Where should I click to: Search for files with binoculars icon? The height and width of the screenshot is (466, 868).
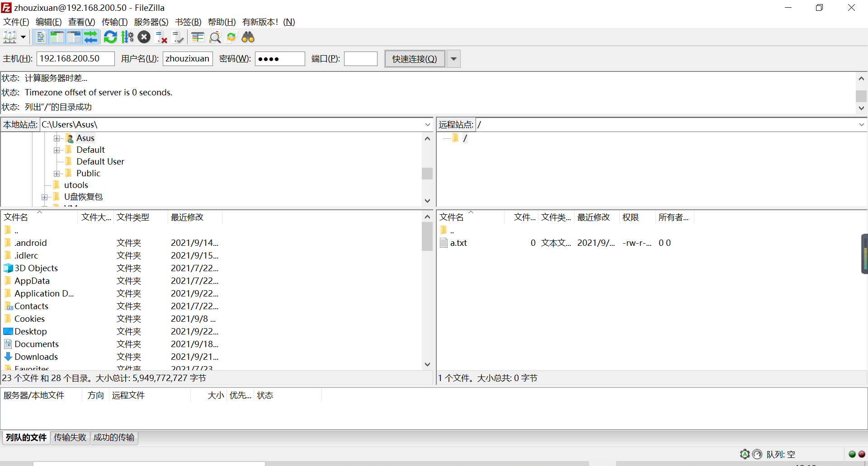[x=248, y=37]
